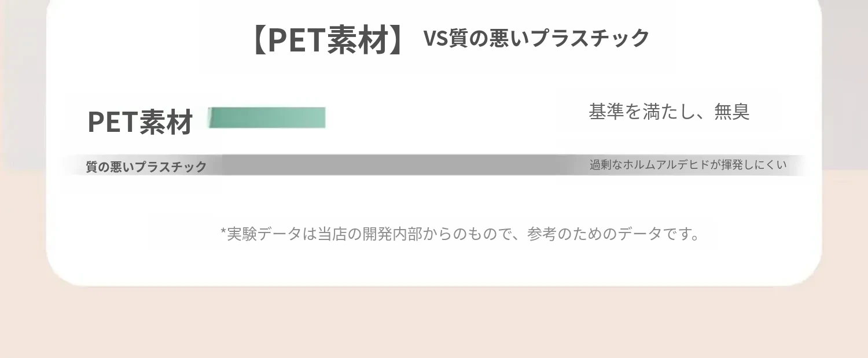Viewport: 868px width, 358px height.
Task: Click 揮発しにくい at the gray row's end
Action: pyautogui.click(x=755, y=165)
